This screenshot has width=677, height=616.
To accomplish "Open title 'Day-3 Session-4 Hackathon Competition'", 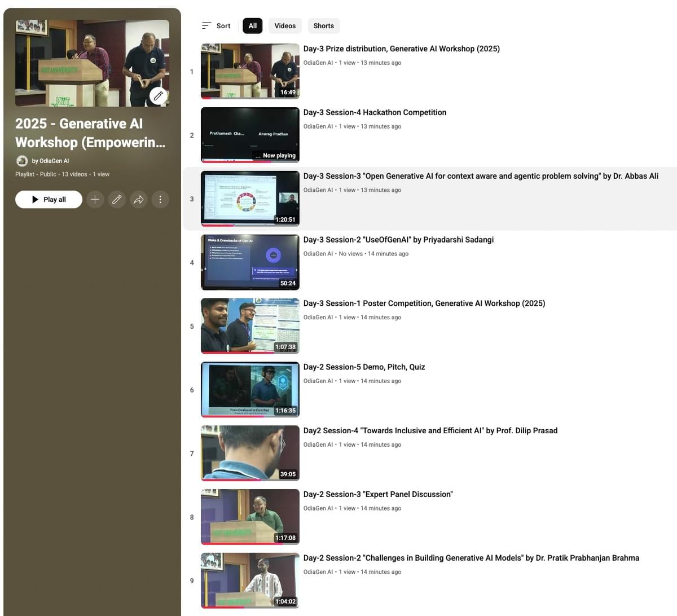I will coord(375,112).
